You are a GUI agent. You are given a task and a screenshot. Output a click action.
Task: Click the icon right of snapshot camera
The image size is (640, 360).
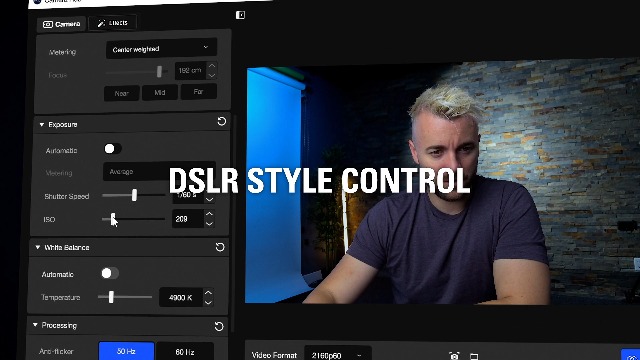pyautogui.click(x=474, y=356)
